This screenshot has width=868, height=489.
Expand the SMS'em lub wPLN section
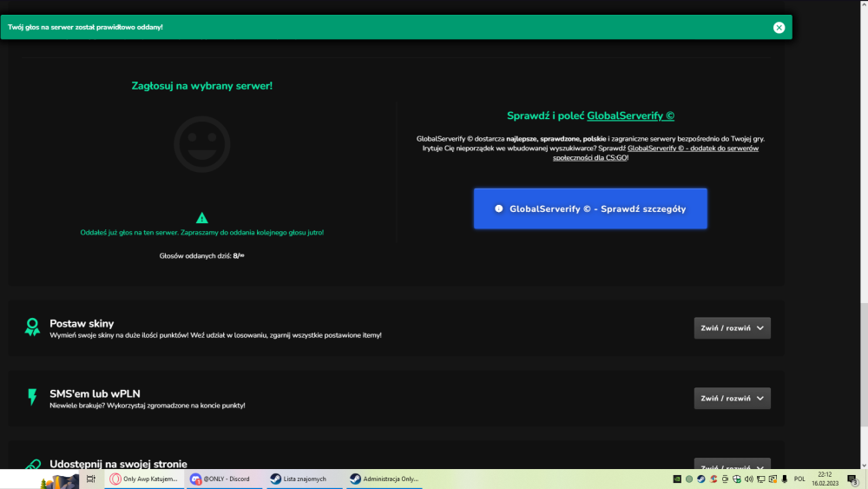click(732, 398)
